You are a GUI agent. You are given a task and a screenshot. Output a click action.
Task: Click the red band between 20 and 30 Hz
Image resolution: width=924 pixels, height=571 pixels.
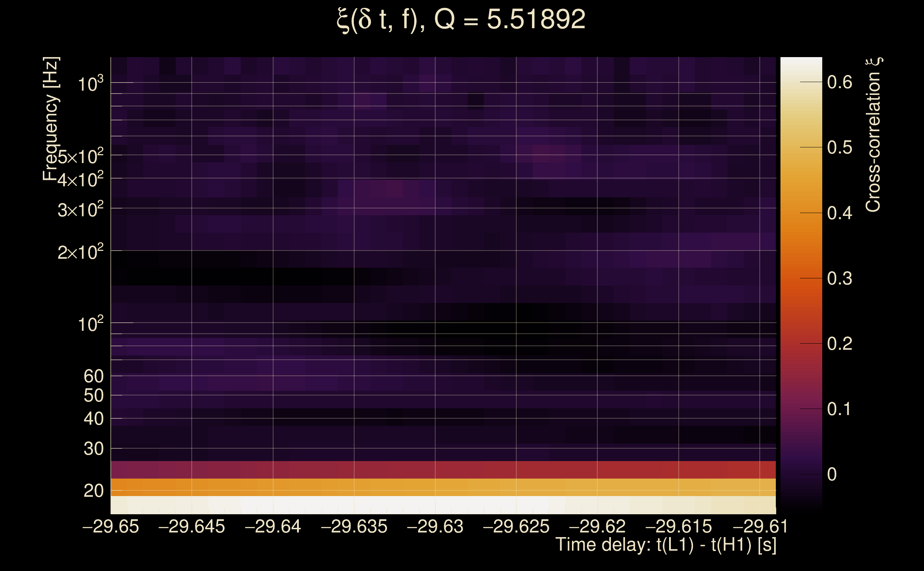443,470
